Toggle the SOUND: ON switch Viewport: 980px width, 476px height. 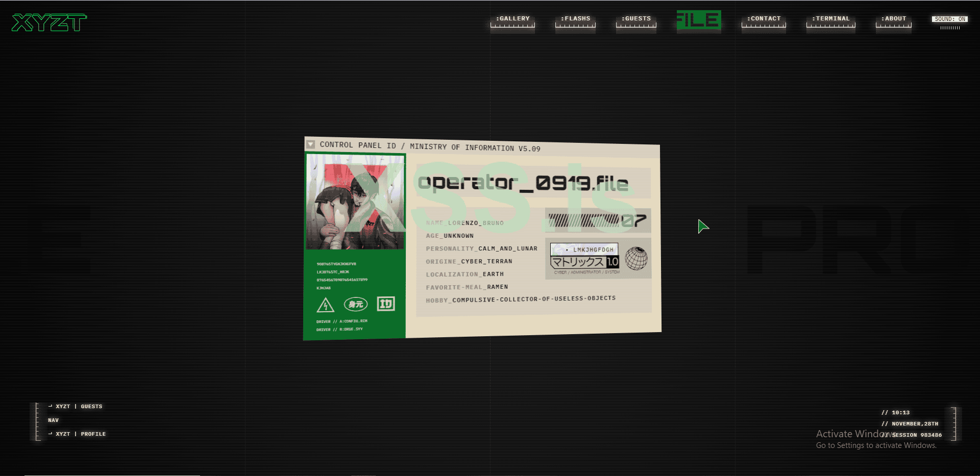click(949, 19)
